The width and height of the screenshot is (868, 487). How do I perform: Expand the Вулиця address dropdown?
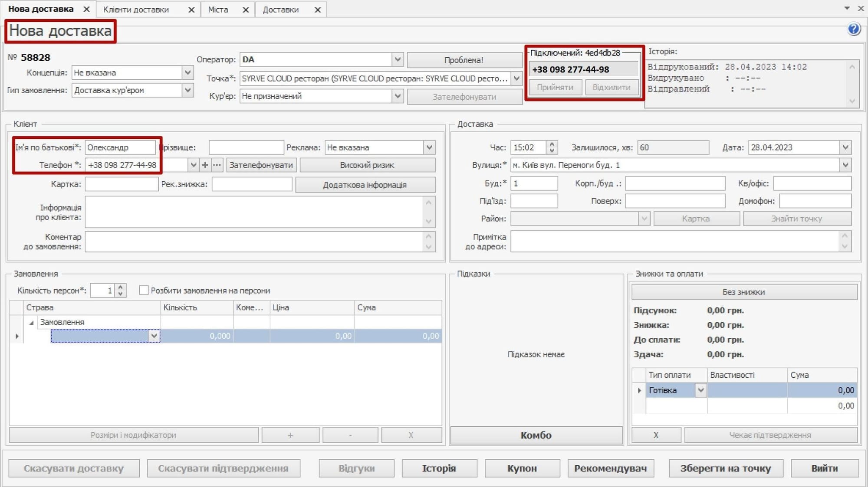[x=845, y=165]
